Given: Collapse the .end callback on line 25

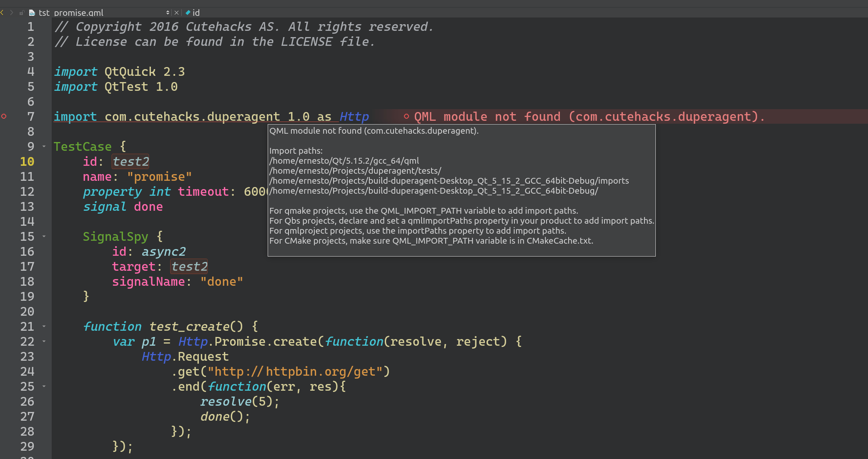Looking at the screenshot, I should (44, 387).
